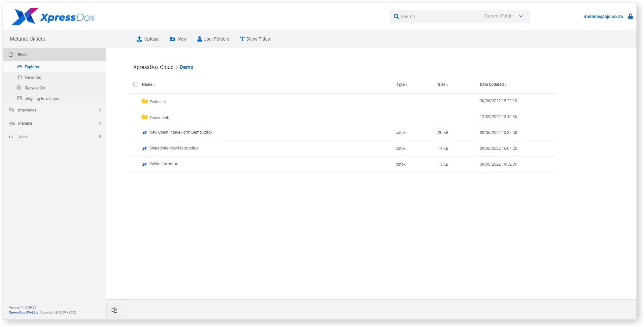Select the Files section in sidebar
The image size is (644, 327).
[54, 54]
